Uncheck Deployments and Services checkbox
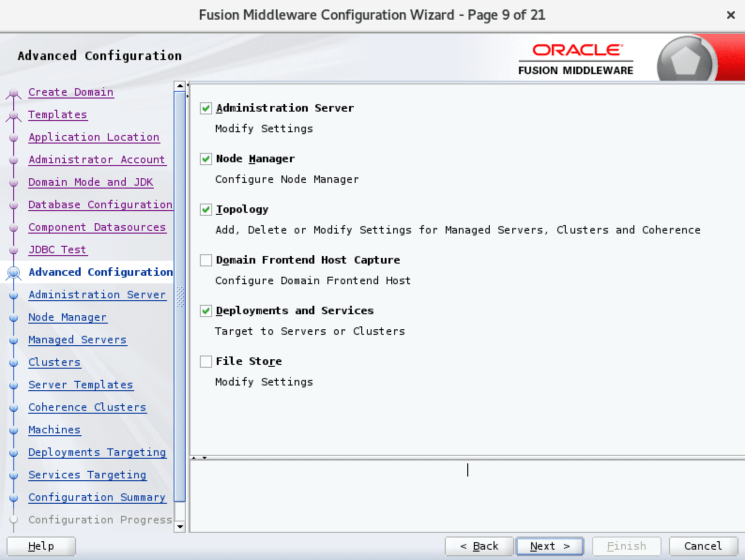This screenshot has width=745, height=560. click(x=205, y=311)
